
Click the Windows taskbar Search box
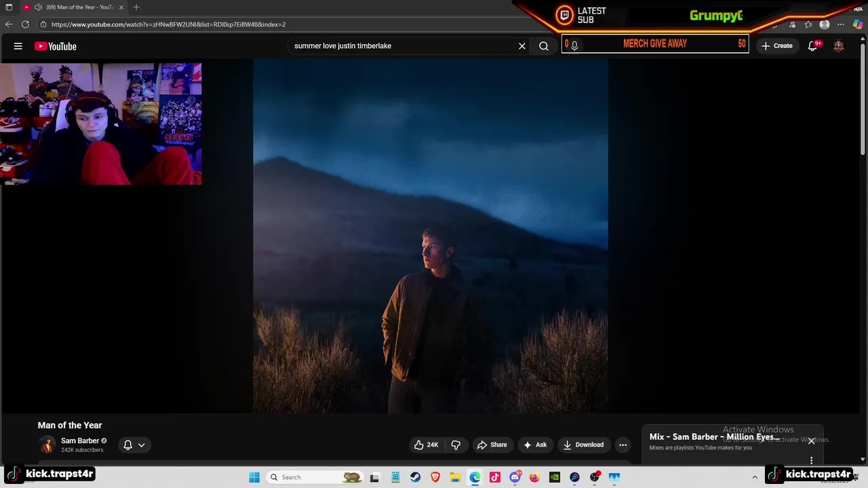(314, 477)
